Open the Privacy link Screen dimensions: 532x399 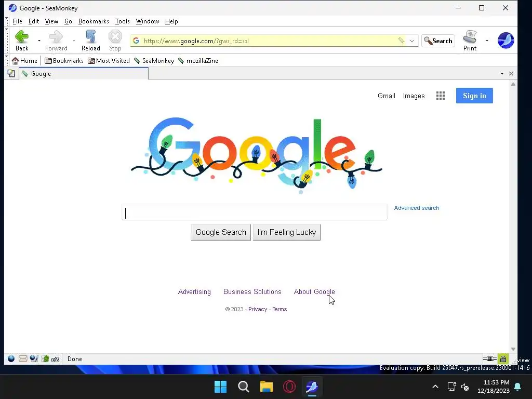click(x=258, y=309)
